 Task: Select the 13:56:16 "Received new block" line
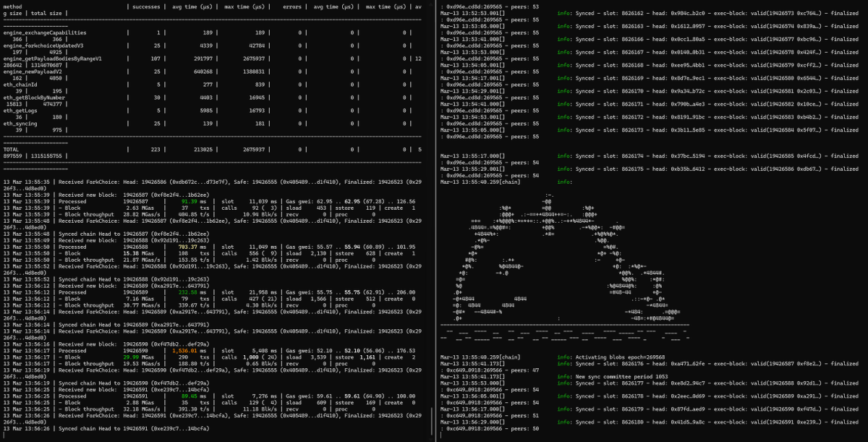tap(106, 344)
